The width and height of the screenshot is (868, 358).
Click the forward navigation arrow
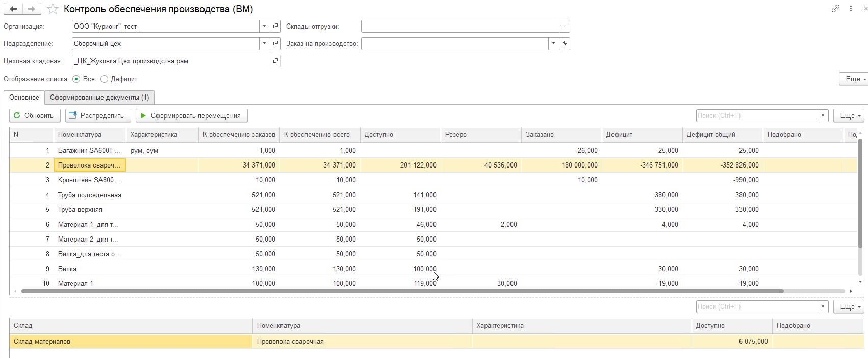pos(32,9)
